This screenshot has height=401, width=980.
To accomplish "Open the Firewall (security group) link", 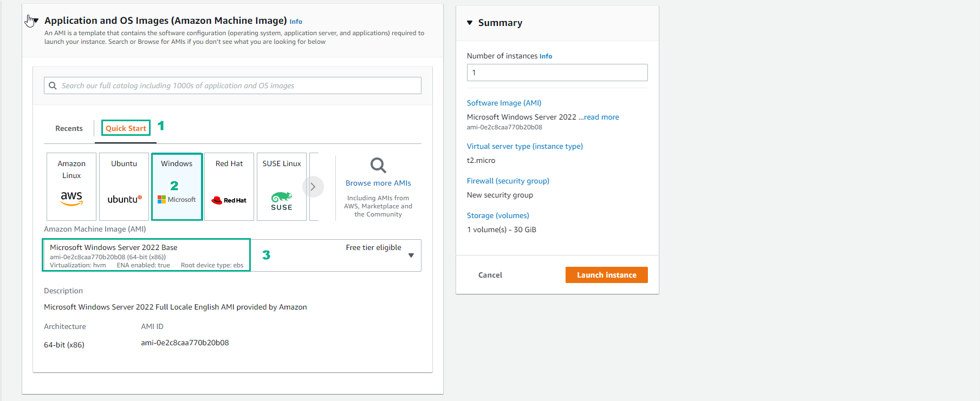I will tap(508, 180).
